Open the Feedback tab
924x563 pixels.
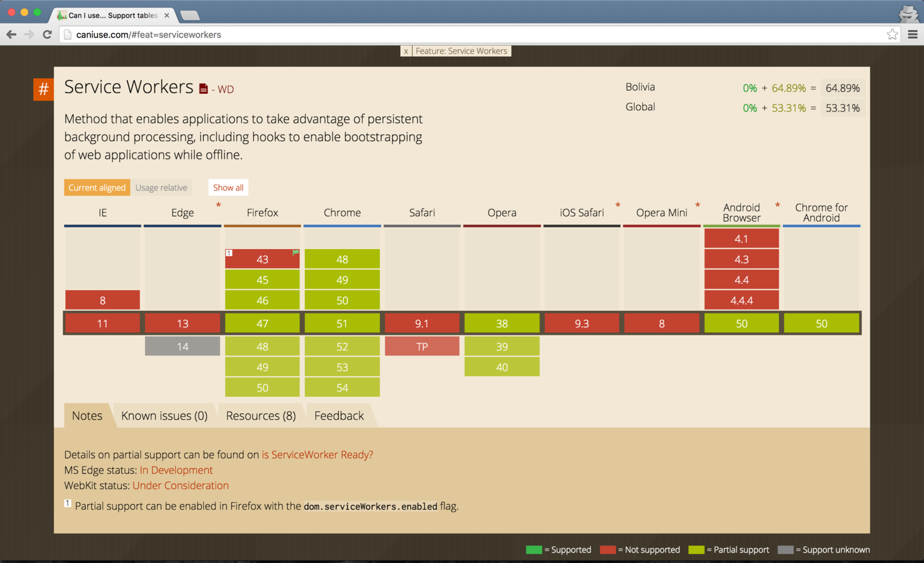[x=339, y=415]
